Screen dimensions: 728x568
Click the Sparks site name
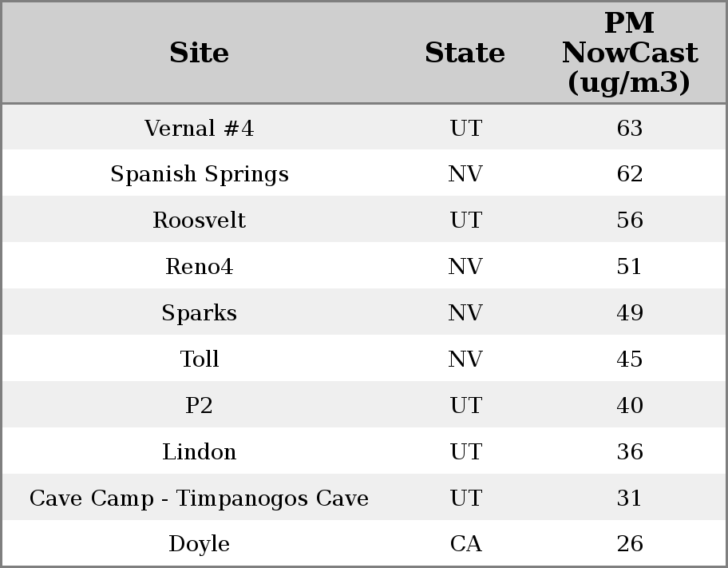pyautogui.click(x=199, y=313)
